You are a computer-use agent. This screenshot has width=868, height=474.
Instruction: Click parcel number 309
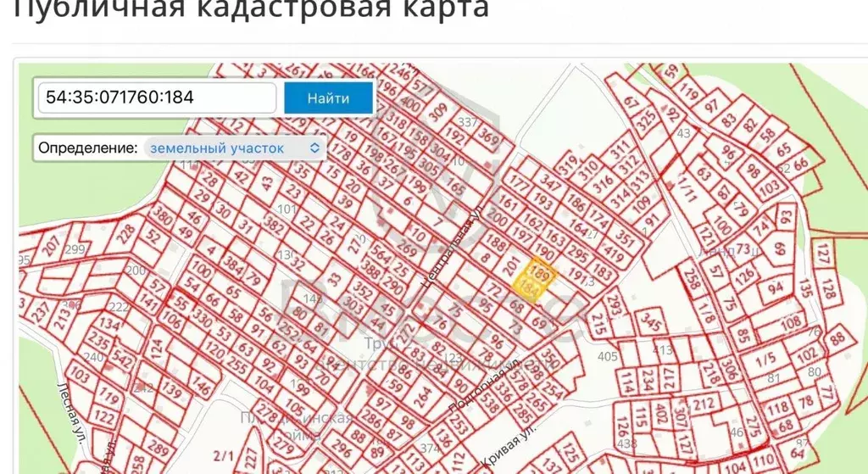point(438,112)
